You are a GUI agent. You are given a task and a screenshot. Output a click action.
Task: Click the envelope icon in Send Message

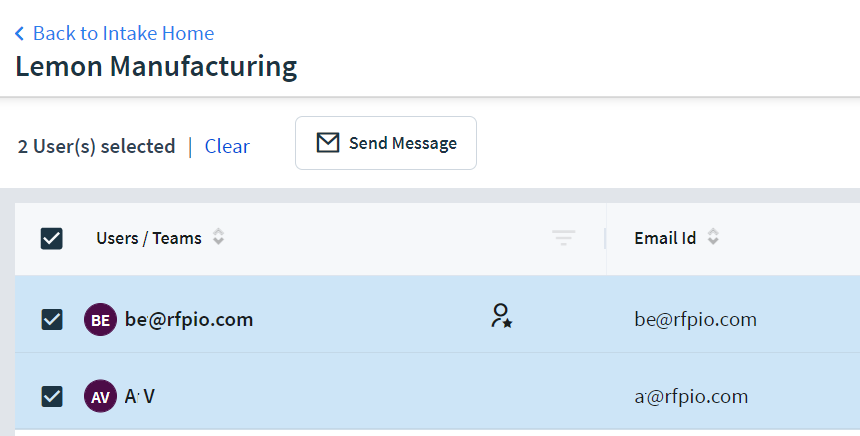pos(328,143)
